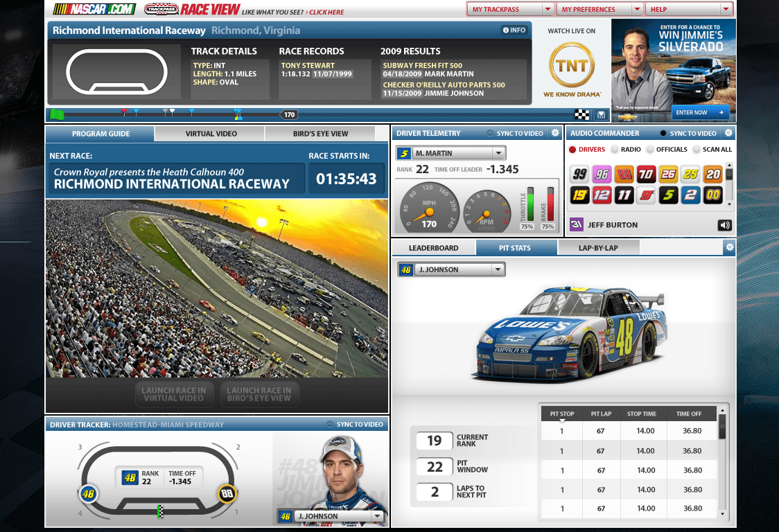This screenshot has height=532, width=779.
Task: Select the Officials audio option
Action: tap(667, 149)
